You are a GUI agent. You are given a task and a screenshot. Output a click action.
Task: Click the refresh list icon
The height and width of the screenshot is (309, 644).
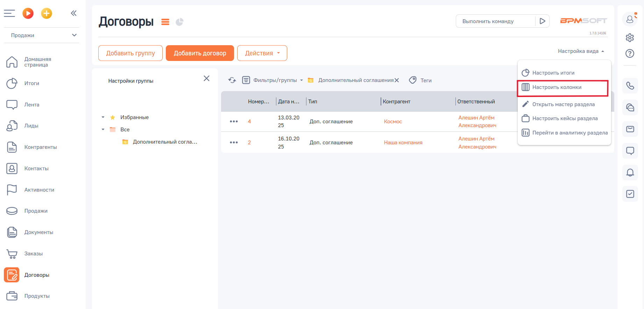[232, 80]
